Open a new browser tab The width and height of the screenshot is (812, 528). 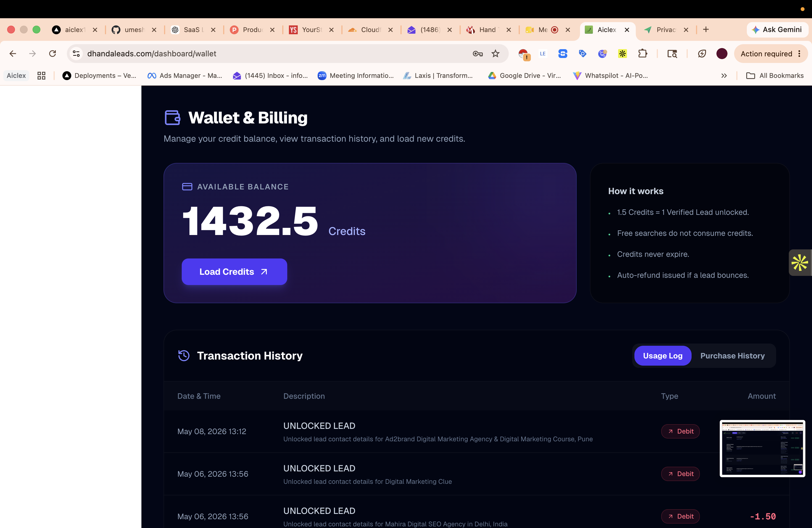point(706,30)
